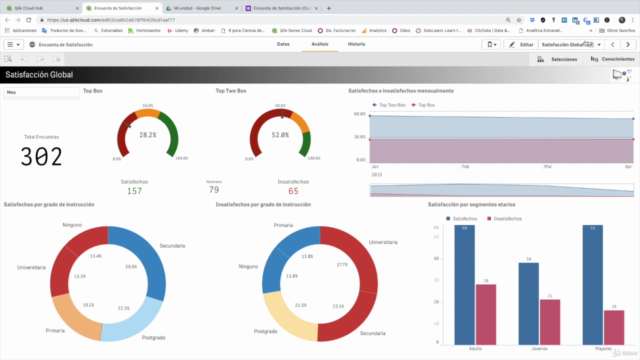Bookmark this page with the star icon

pyautogui.click(x=519, y=20)
